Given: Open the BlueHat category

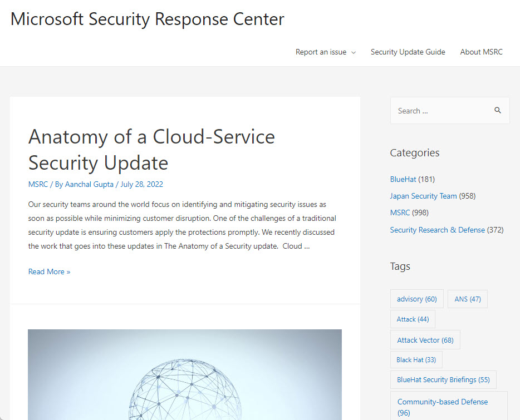Looking at the screenshot, I should (x=403, y=179).
